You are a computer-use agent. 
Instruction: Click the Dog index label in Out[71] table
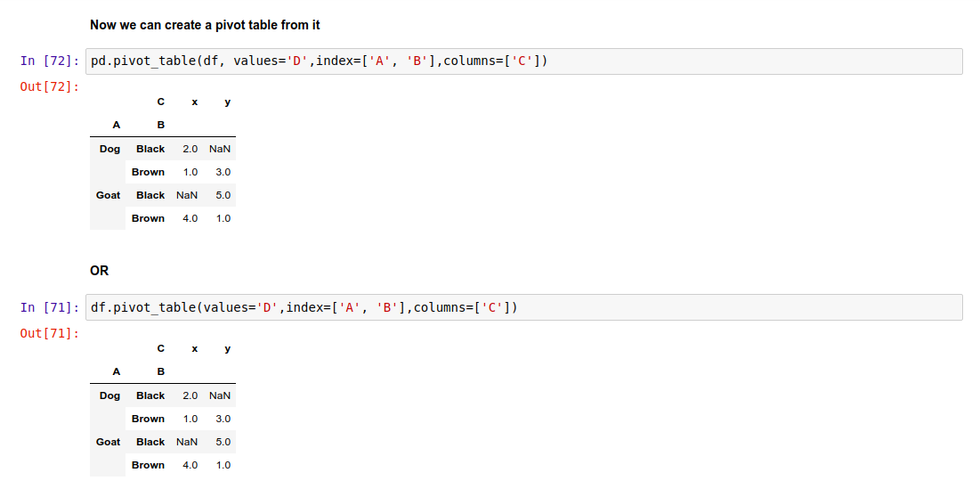pyautogui.click(x=109, y=395)
